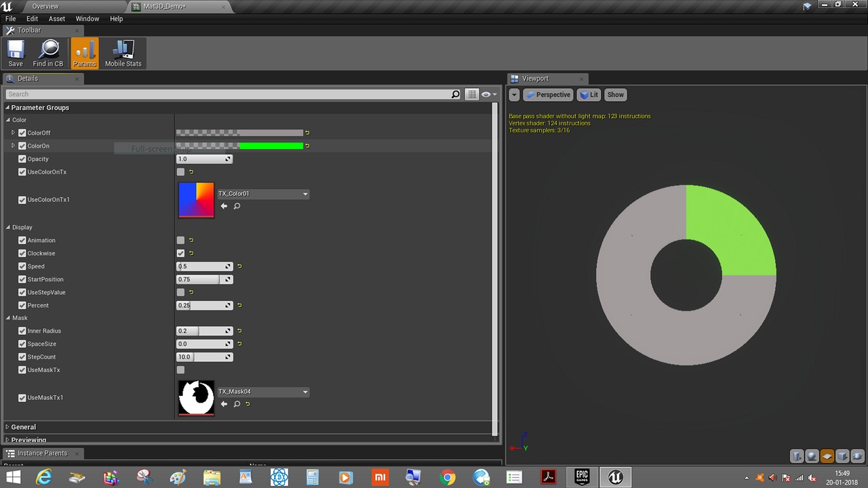Expand ColorOff color channels

click(x=13, y=133)
